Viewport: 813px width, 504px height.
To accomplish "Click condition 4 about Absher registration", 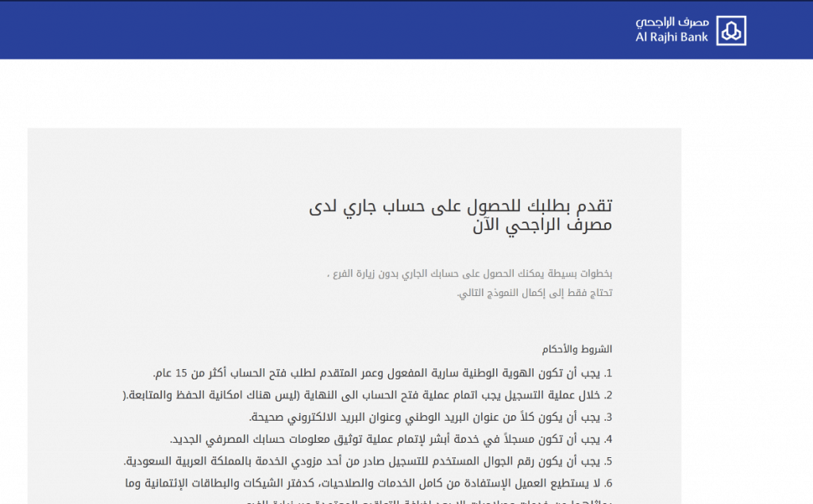I will [391, 439].
